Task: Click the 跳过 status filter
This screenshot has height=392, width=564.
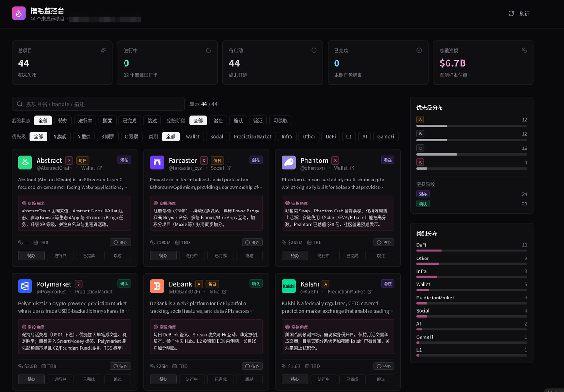Action: pos(151,121)
